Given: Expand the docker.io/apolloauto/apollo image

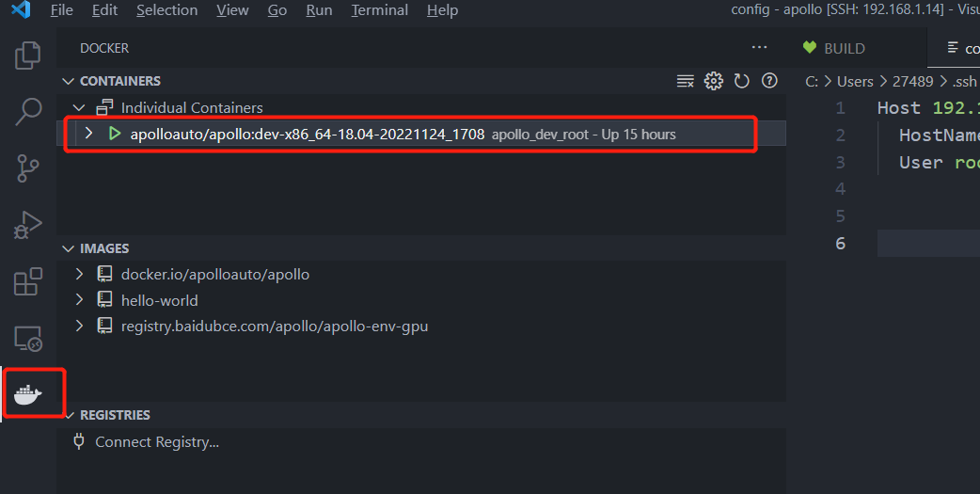Looking at the screenshot, I should click(79, 274).
